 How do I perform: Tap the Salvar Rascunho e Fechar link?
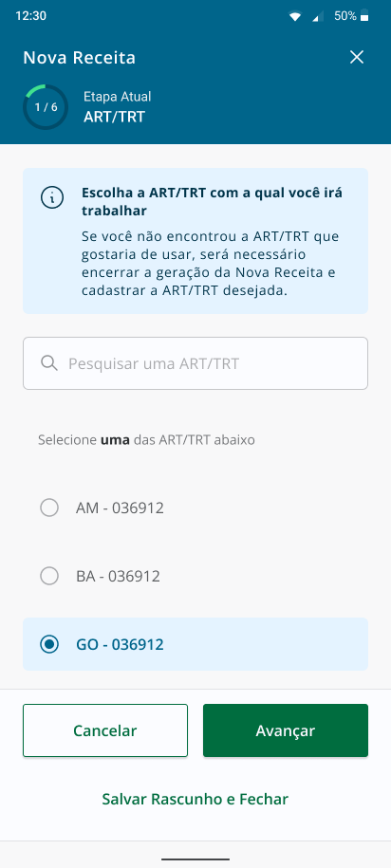coord(195,799)
